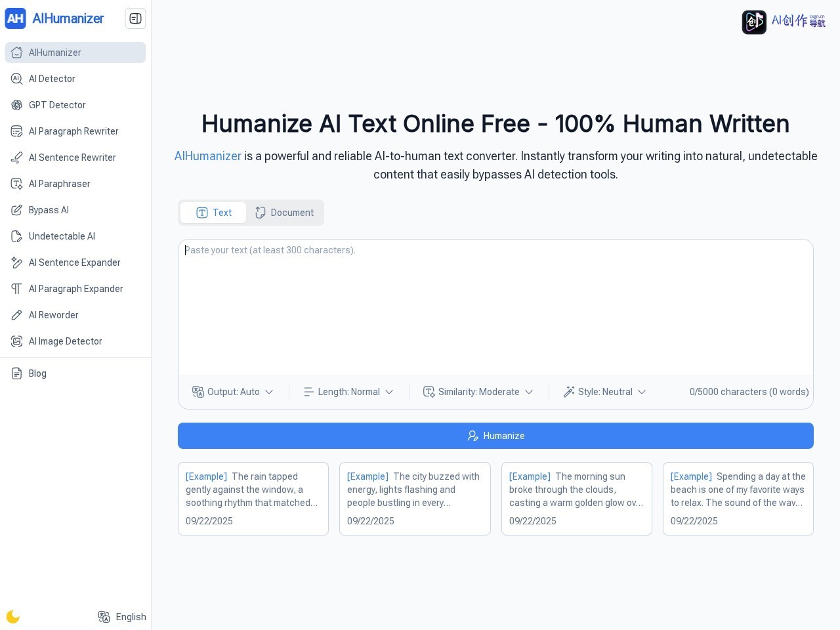Open the Style: Neutral dropdown
This screenshot has width=840, height=630.
605,392
